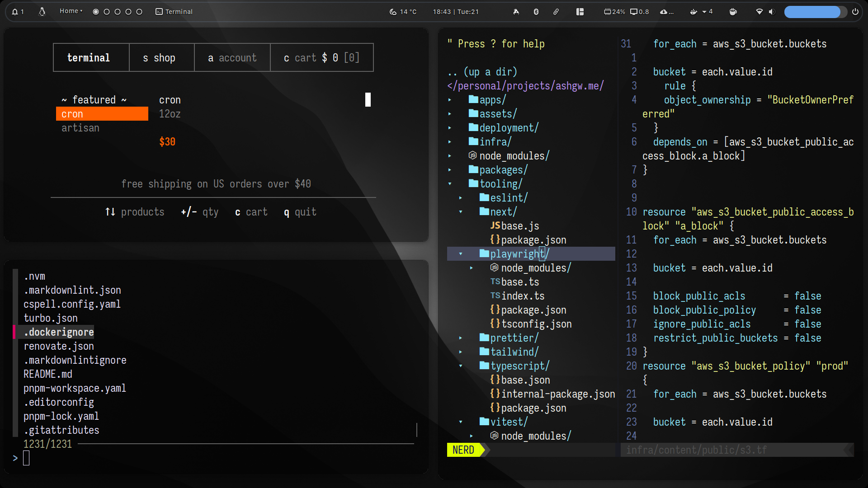
Task: Click the memory usage 24% indicator
Action: [x=614, y=12]
